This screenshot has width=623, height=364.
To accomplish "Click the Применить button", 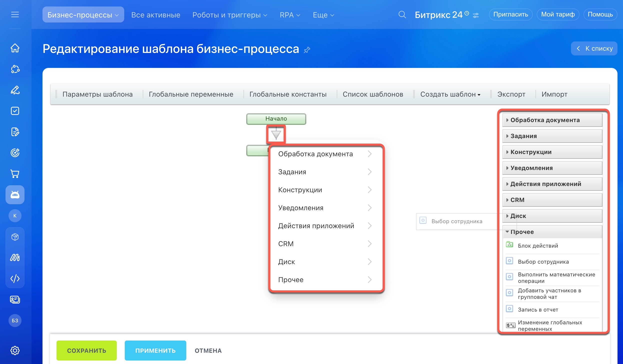I will pos(155,351).
